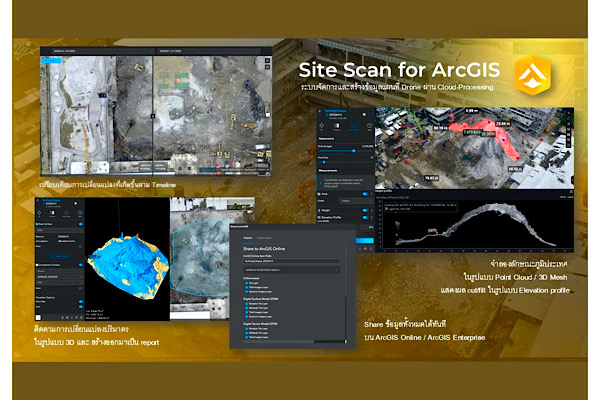Open right date dropdown in timeline compare window
The width and height of the screenshot is (600, 400).
pyautogui.click(x=209, y=51)
